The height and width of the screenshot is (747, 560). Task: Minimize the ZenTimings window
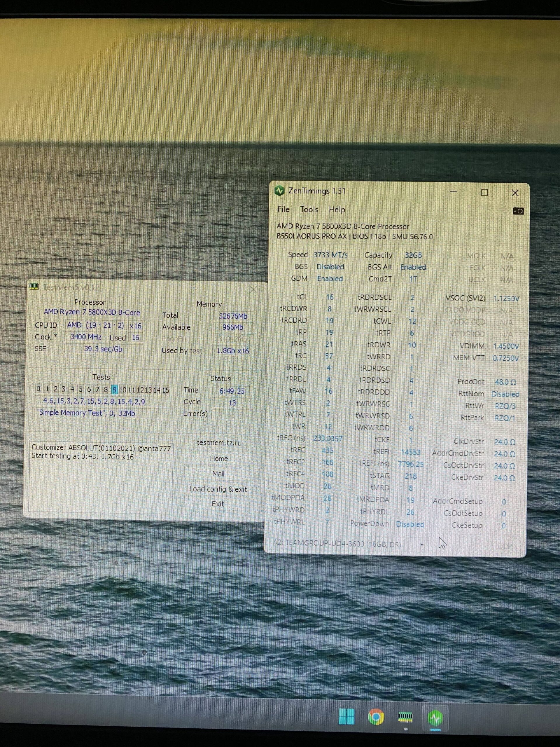[454, 192]
